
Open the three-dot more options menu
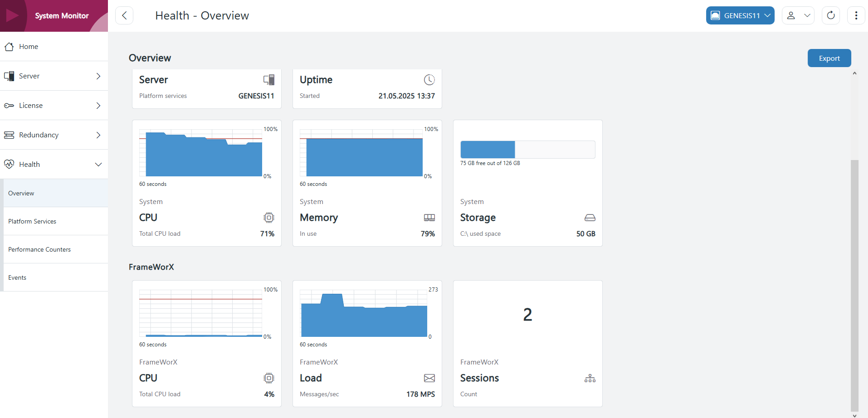pyautogui.click(x=856, y=15)
